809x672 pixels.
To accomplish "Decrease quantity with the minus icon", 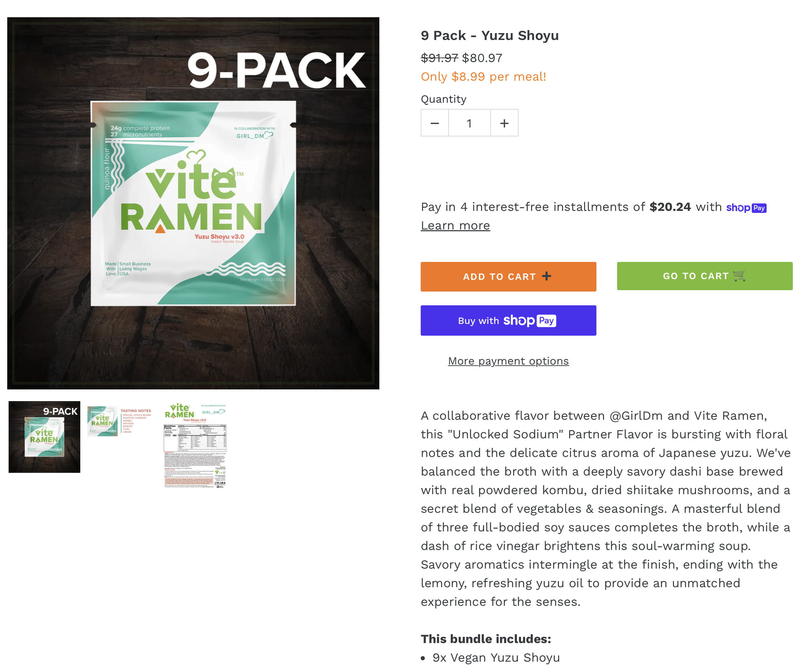I will tap(434, 123).
